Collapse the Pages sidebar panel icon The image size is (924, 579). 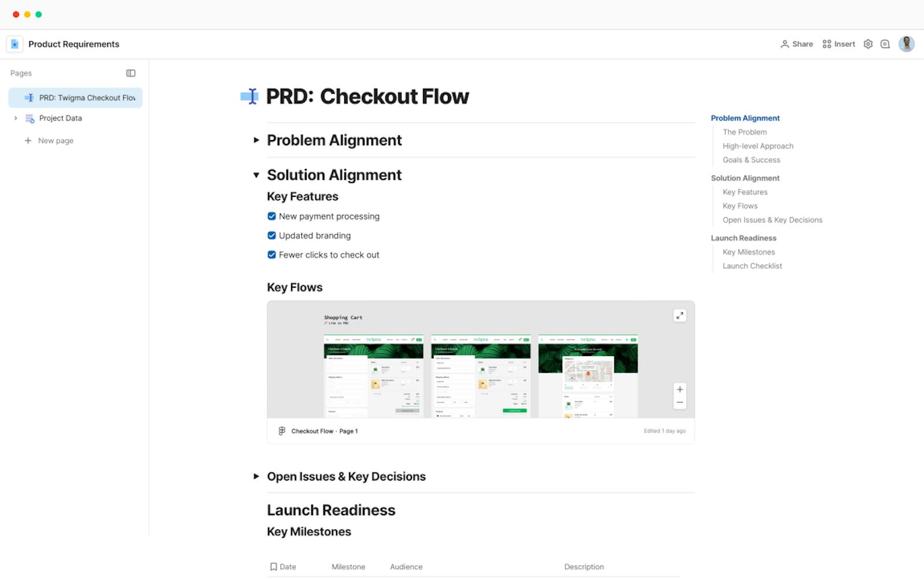point(131,73)
